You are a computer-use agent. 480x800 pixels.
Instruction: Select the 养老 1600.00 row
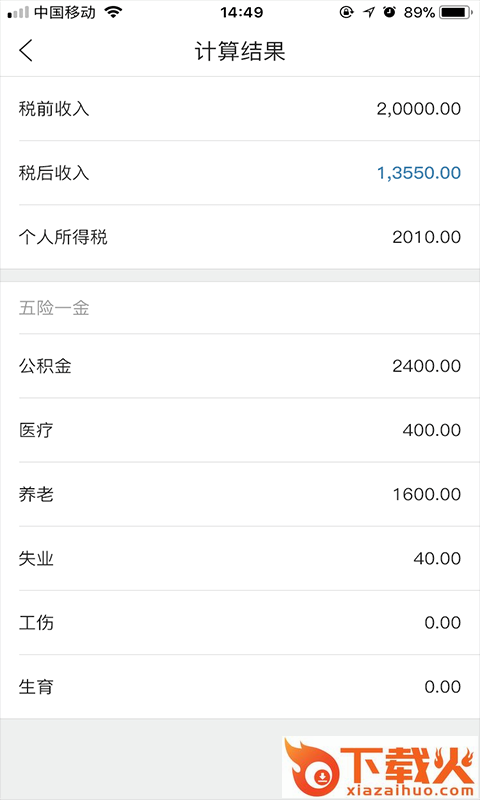click(240, 494)
